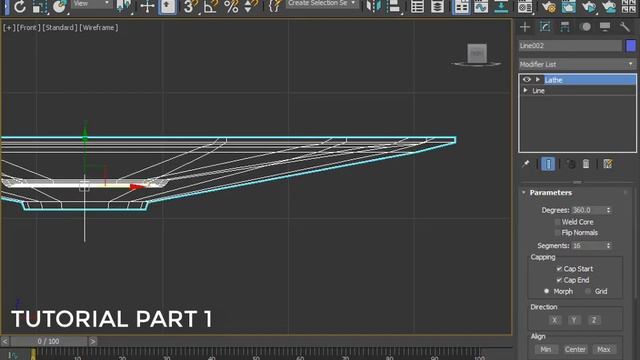The image size is (640, 360).
Task: Expand the Line sub-object levels
Action: 526,91
